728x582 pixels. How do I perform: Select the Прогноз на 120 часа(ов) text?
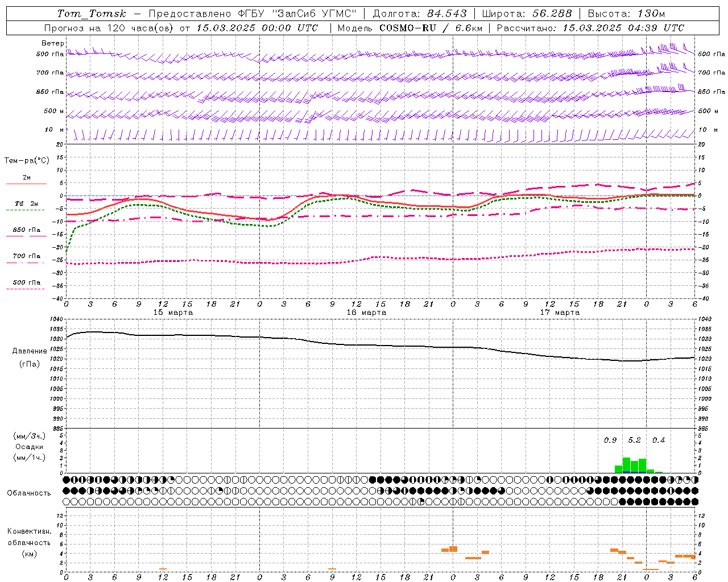pos(109,28)
